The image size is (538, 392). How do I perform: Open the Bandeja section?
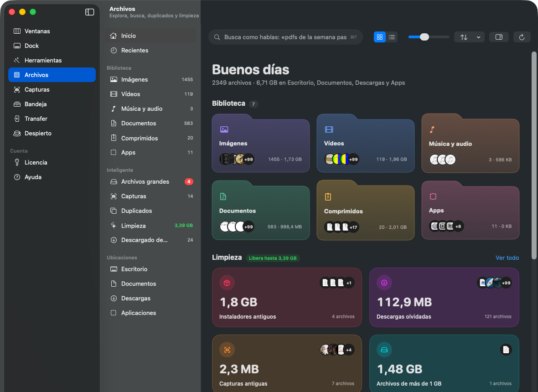pos(52,104)
